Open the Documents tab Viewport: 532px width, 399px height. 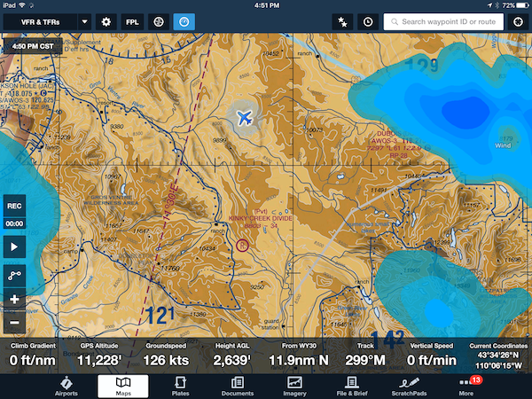[238, 387]
